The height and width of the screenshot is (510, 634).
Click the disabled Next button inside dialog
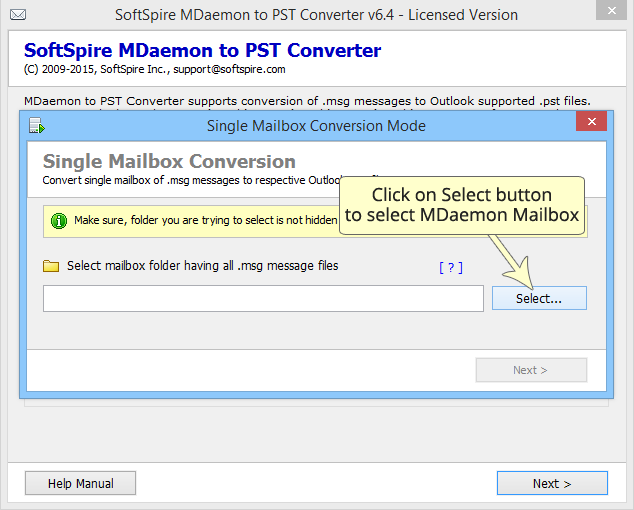pyautogui.click(x=531, y=370)
